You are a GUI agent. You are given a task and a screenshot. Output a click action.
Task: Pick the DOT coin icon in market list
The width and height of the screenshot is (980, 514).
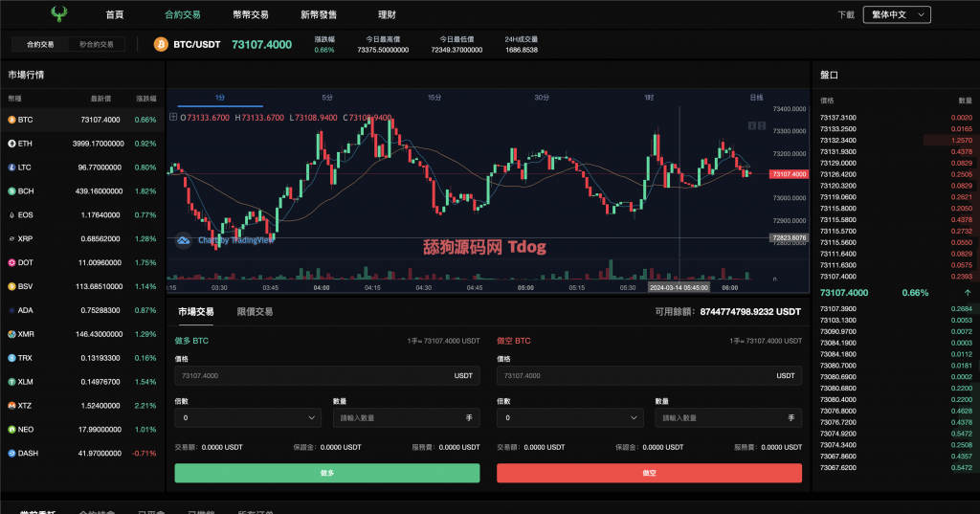12,262
